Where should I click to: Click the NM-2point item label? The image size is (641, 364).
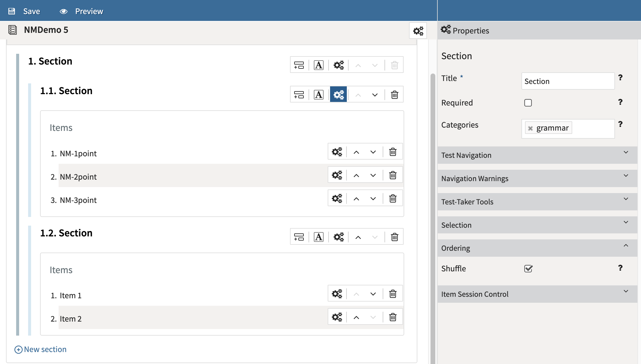click(78, 177)
